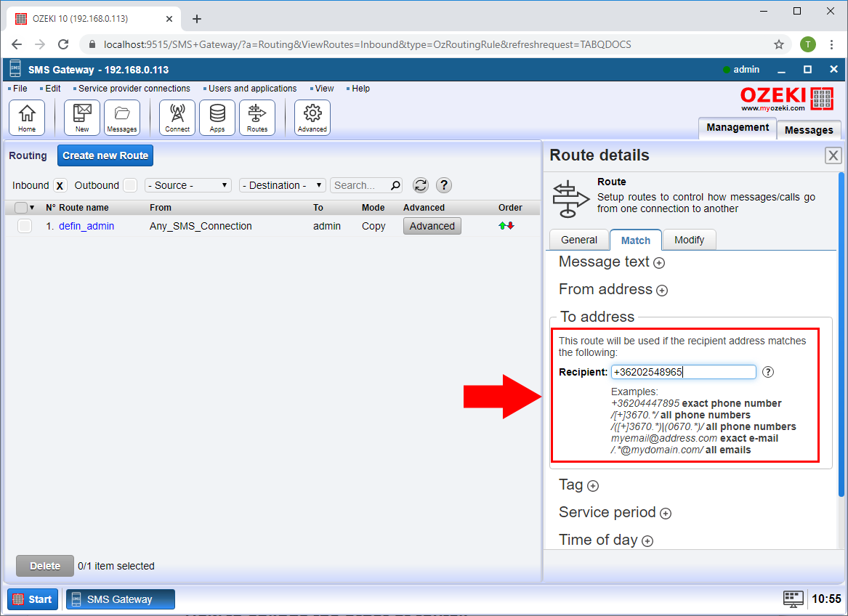Select the Match tab
This screenshot has height=616, width=848.
pyautogui.click(x=636, y=240)
